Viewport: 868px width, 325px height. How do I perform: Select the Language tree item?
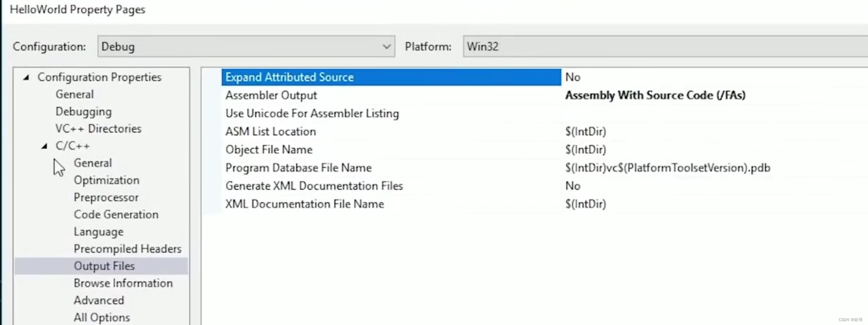[x=99, y=232]
